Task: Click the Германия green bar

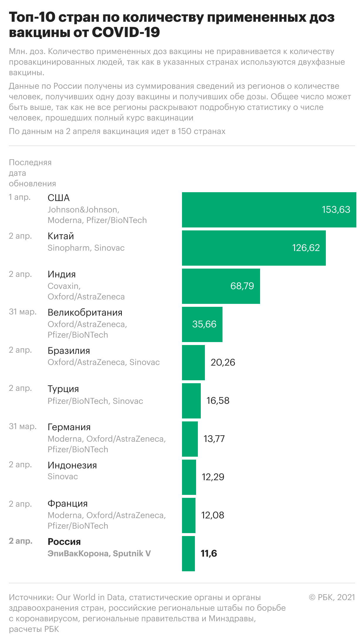Action: point(190,439)
